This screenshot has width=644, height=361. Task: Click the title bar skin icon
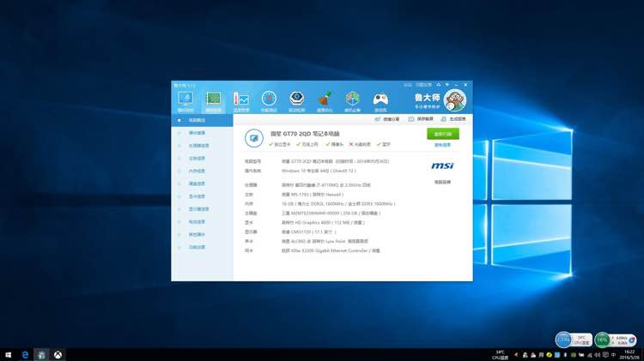(438, 85)
